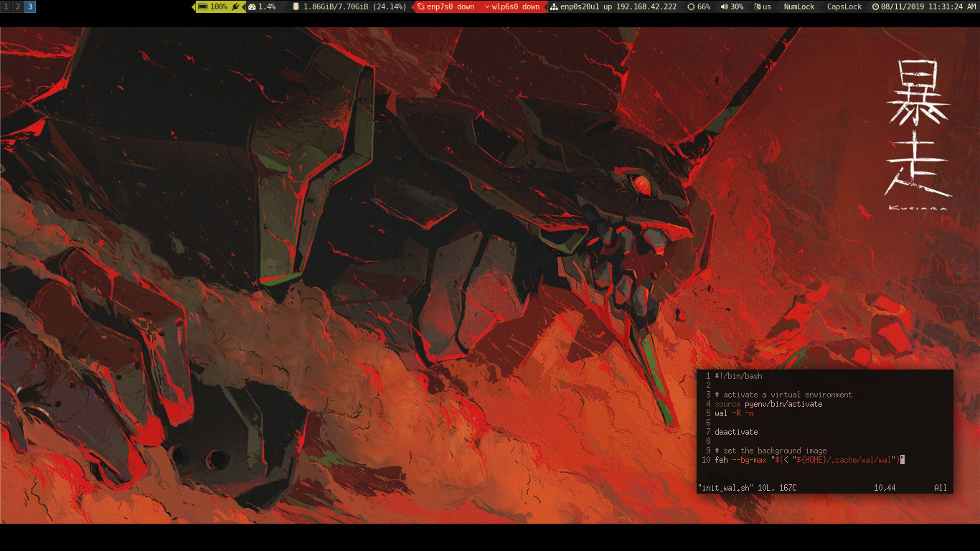Click the "# set the background image" comment
Screen dimensions: 980x551
click(x=771, y=451)
